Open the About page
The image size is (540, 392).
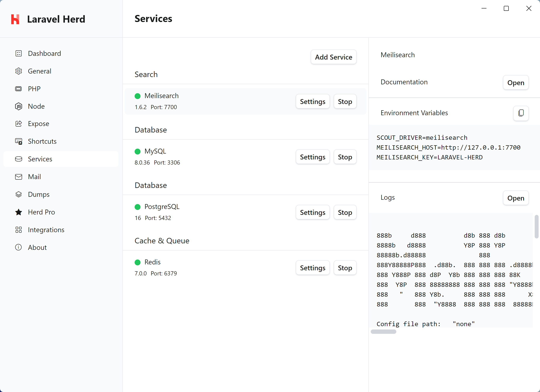click(37, 247)
